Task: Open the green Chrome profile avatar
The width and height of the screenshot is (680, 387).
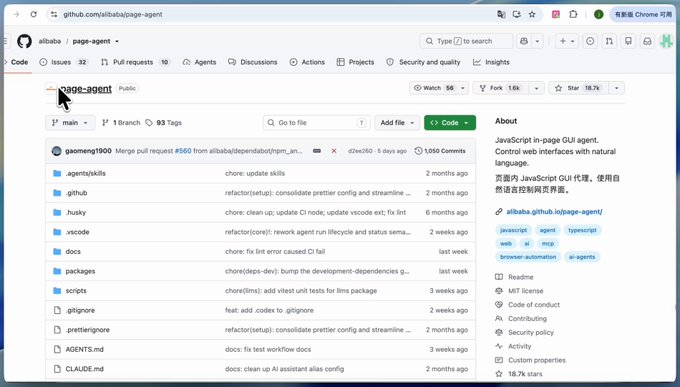Action: click(x=598, y=14)
